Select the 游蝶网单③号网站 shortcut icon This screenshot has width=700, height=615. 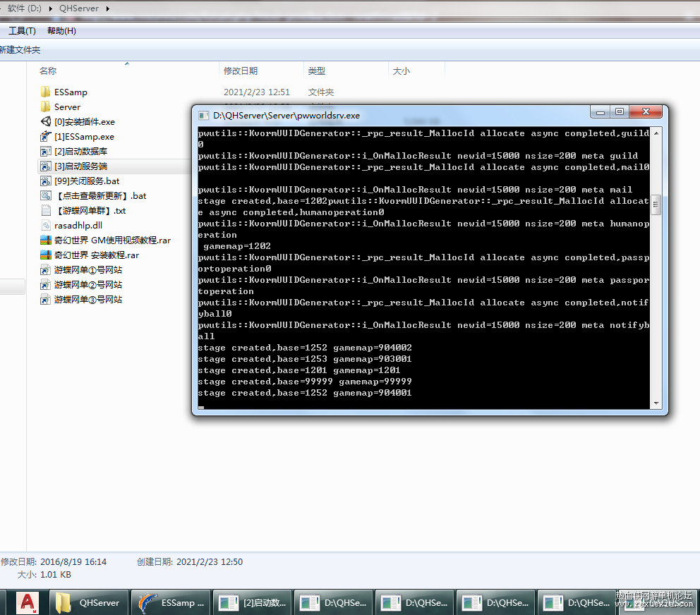[46, 299]
